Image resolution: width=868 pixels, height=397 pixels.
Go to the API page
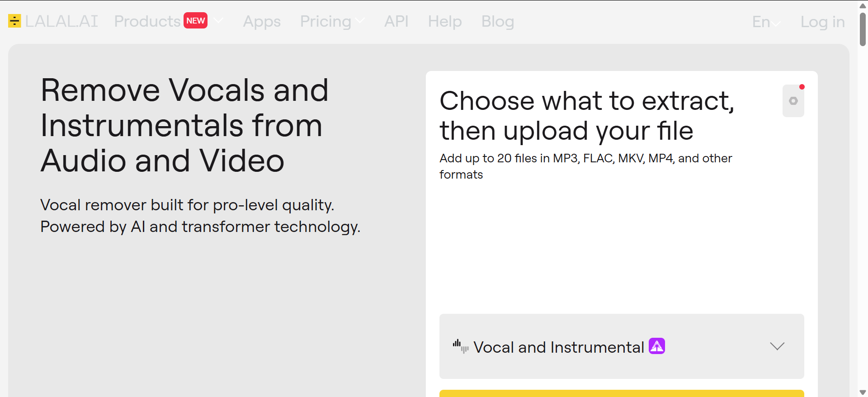[396, 21]
